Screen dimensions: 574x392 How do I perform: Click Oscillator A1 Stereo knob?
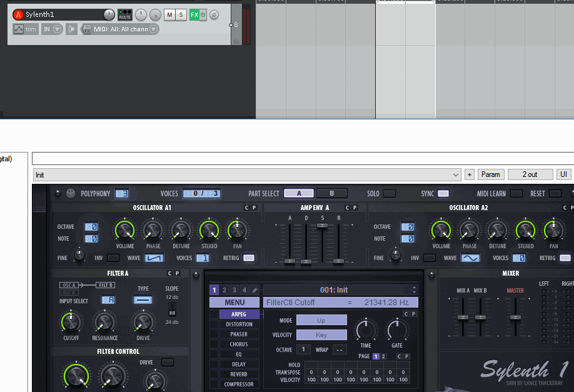(x=209, y=230)
